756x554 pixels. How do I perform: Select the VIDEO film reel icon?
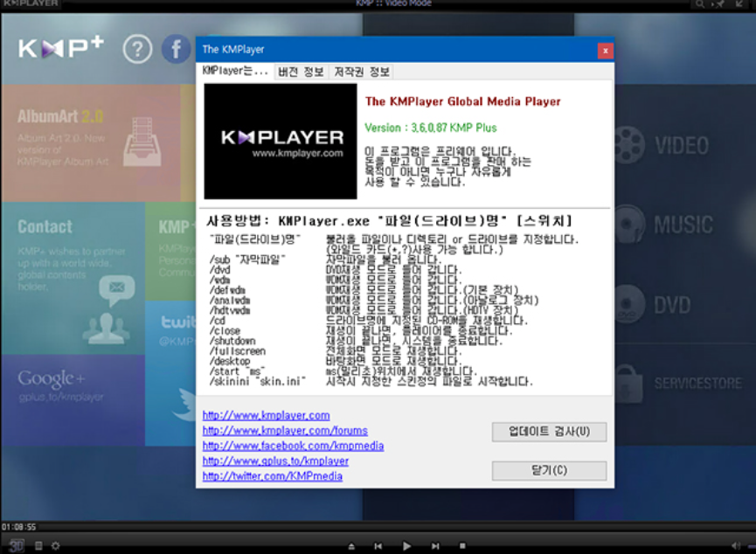(x=629, y=145)
